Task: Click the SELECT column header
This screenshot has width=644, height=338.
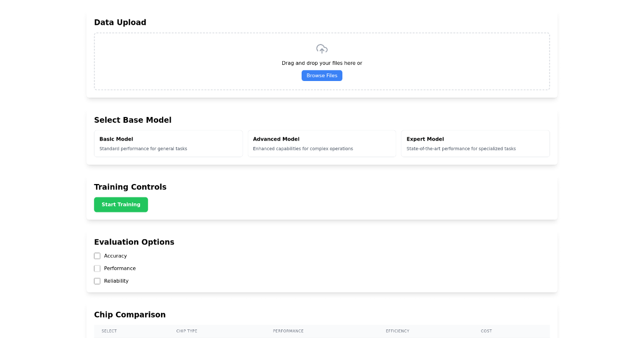Action: (109, 331)
